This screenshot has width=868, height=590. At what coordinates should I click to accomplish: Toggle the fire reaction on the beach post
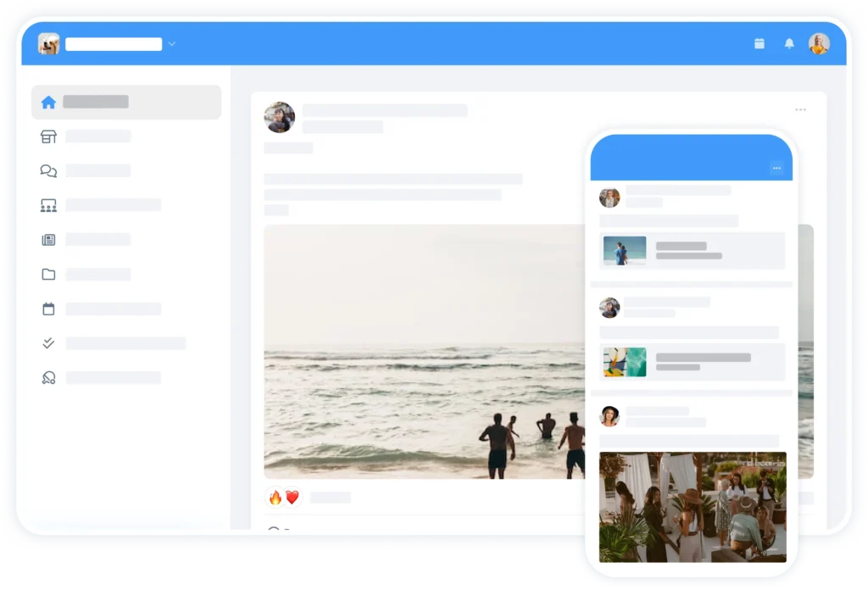click(x=275, y=497)
